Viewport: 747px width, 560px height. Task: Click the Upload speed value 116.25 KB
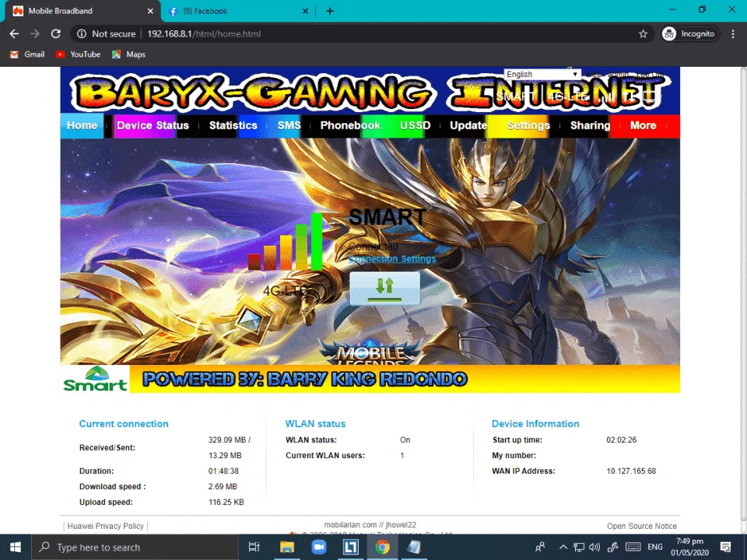point(226,502)
